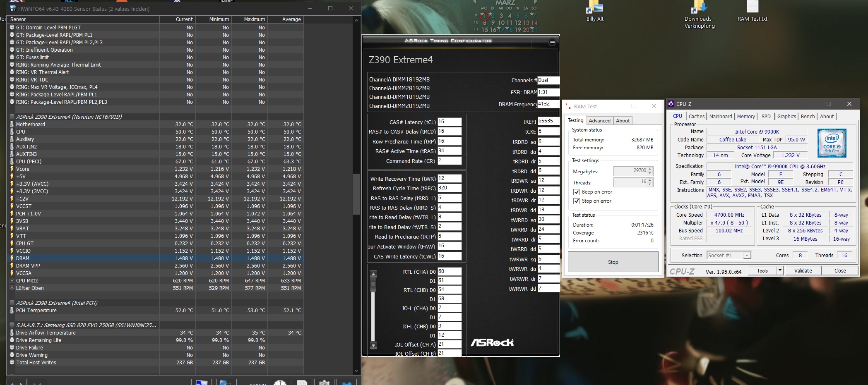Click the Intel Core i9 9900K name field
Image resolution: width=868 pixels, height=385 pixels.
757,132
